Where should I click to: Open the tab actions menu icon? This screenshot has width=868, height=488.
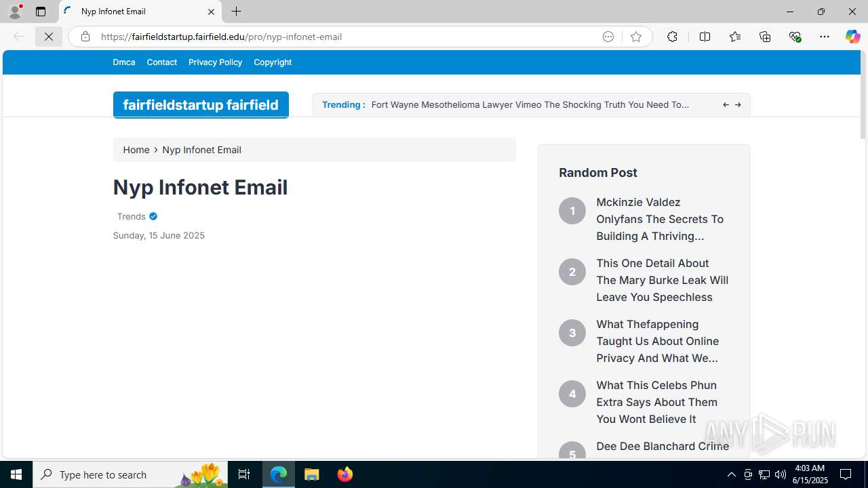coord(41,12)
